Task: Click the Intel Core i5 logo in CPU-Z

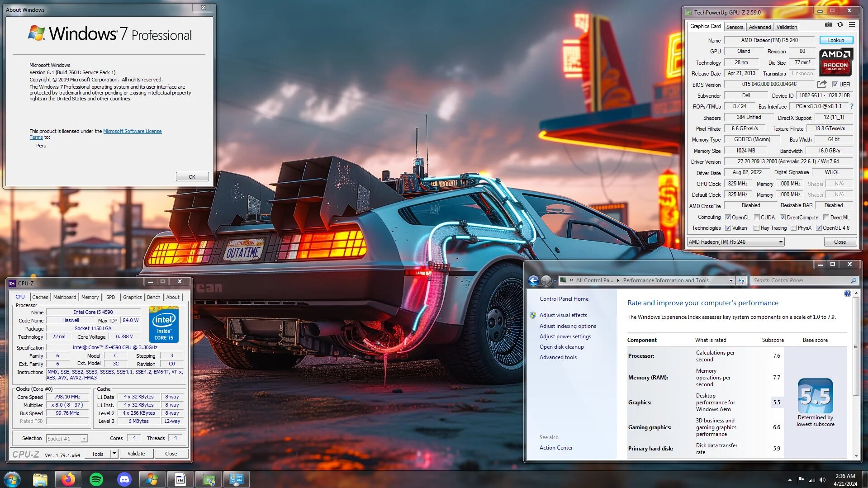Action: (x=164, y=324)
